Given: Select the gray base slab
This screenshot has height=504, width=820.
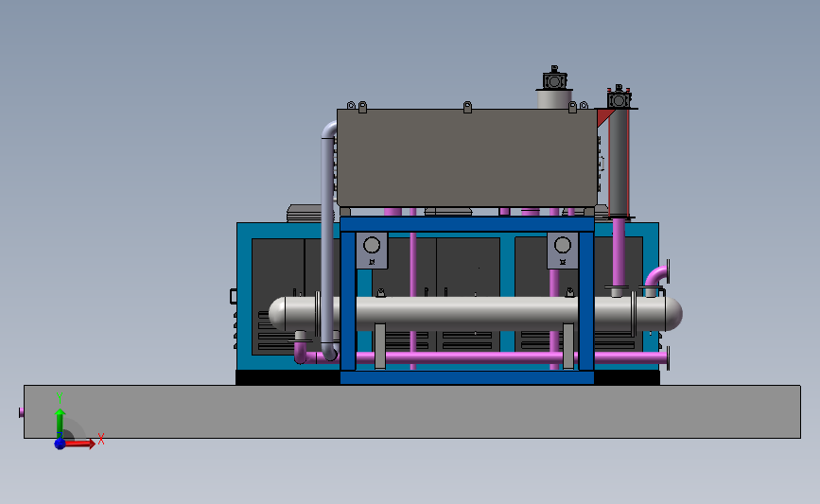Looking at the screenshot, I should (x=412, y=411).
